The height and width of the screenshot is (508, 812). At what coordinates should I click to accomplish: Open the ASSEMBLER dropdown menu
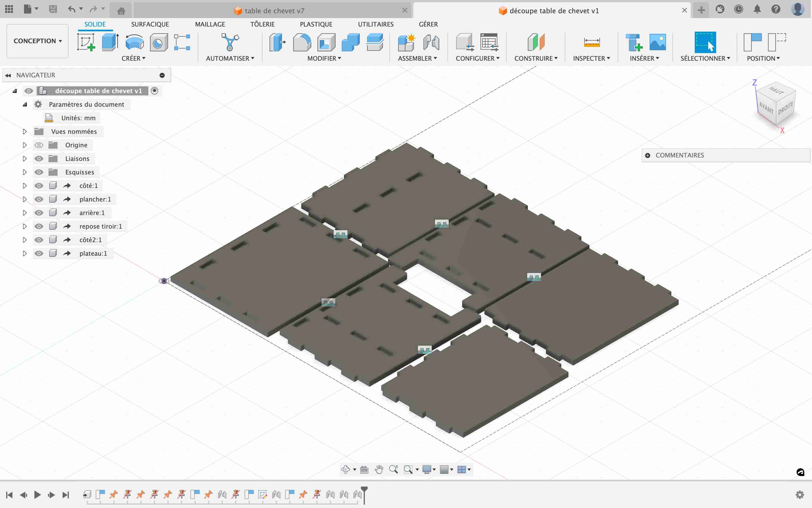point(417,58)
